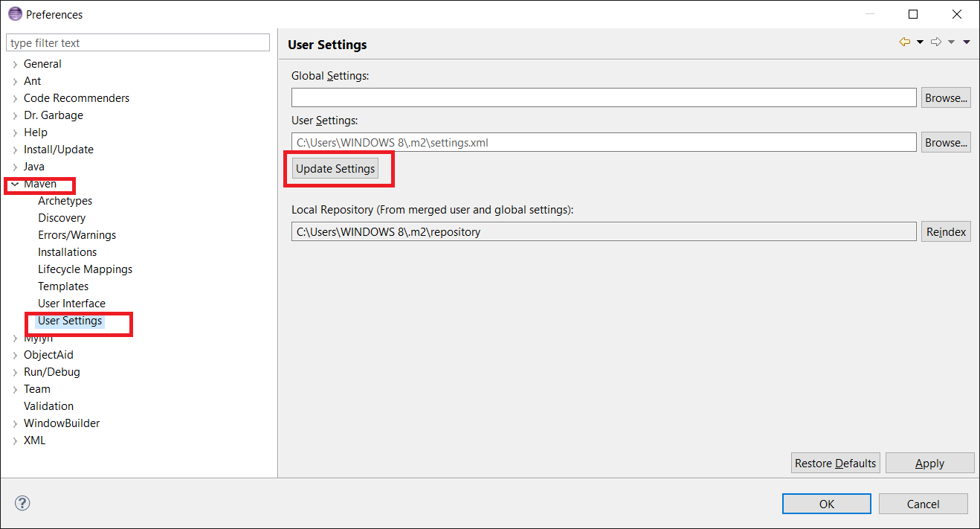Select Code Recommenders category
Viewport: 980px width, 529px height.
[x=77, y=98]
